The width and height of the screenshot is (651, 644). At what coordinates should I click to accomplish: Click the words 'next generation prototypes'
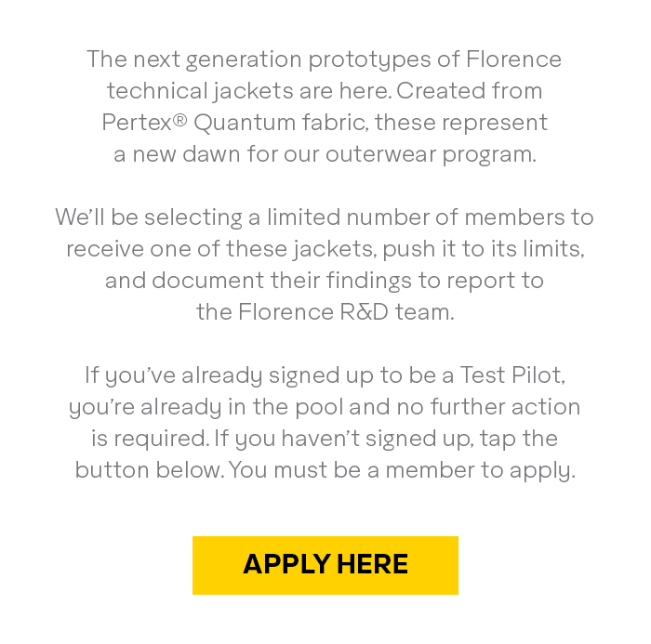(x=282, y=59)
